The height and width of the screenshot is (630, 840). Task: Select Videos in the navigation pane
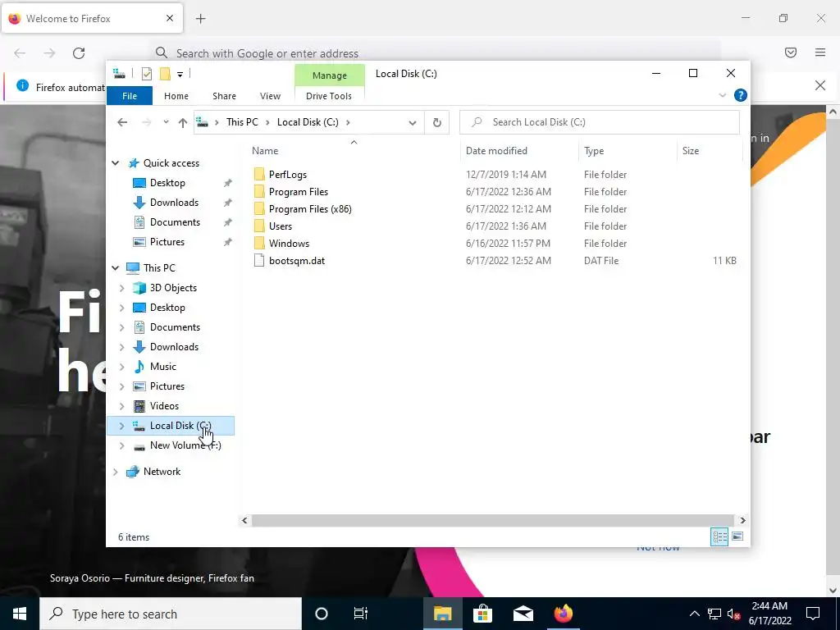164,406
